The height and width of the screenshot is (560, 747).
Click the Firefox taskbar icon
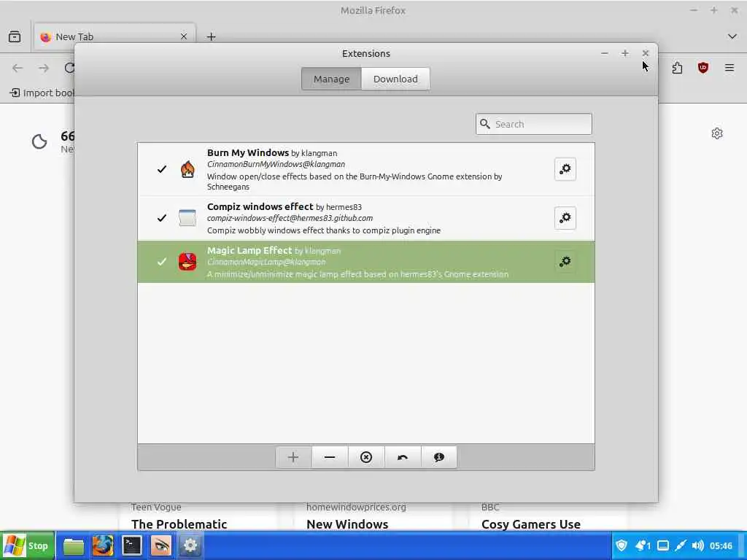pyautogui.click(x=103, y=545)
